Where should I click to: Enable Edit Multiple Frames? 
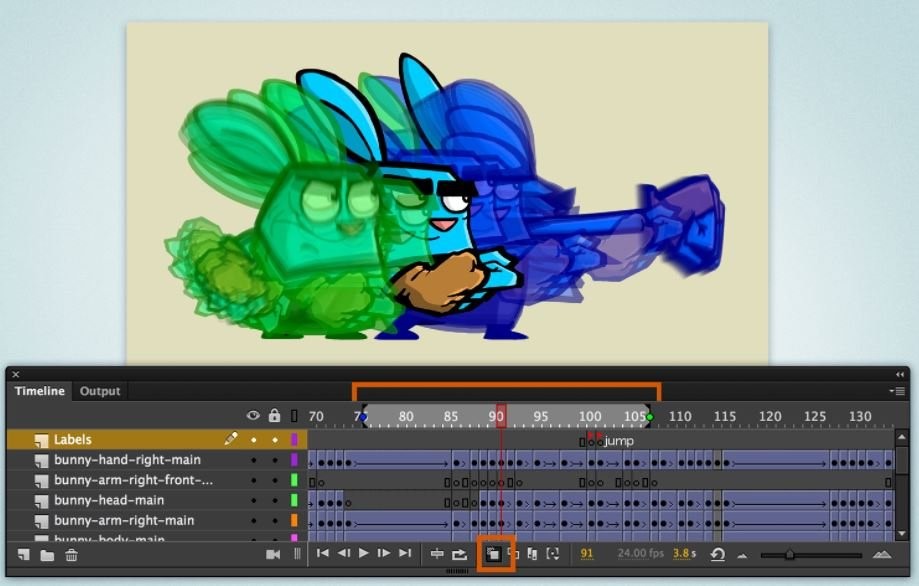pyautogui.click(x=532, y=554)
